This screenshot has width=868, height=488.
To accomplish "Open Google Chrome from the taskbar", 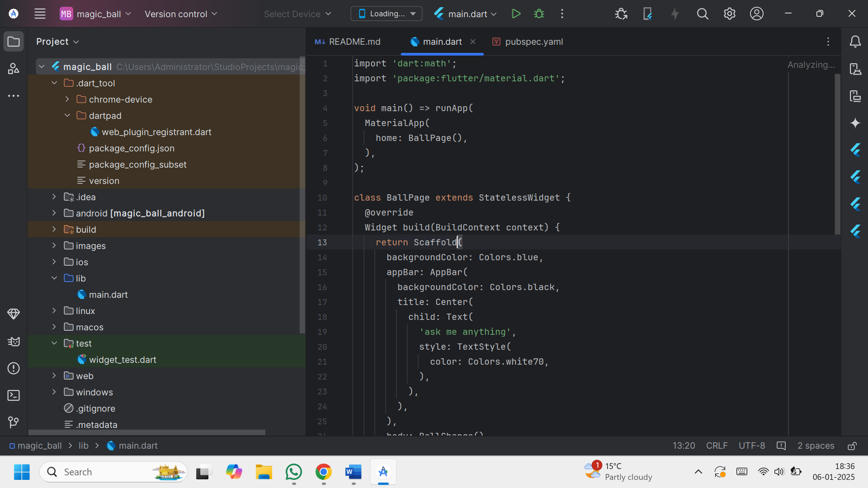I will (x=324, y=472).
